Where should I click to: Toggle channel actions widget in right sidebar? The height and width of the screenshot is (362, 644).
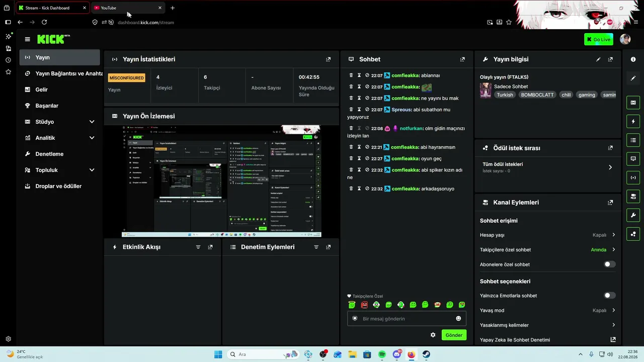point(633,196)
